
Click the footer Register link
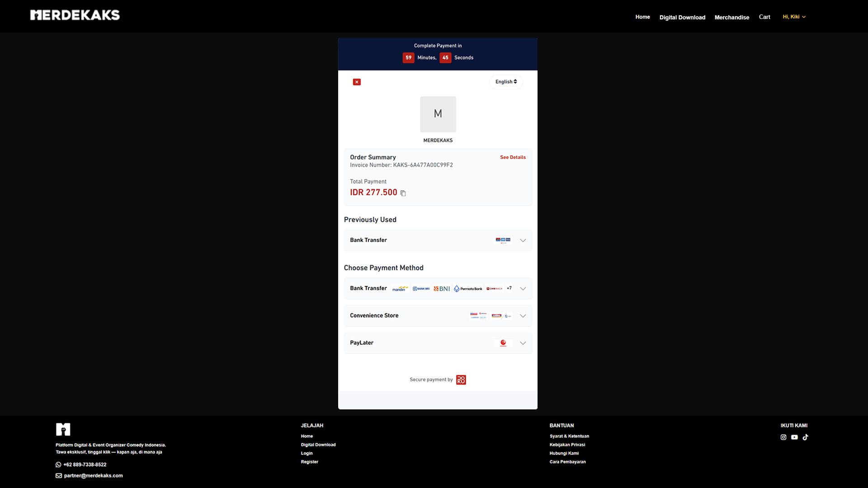[x=310, y=462]
